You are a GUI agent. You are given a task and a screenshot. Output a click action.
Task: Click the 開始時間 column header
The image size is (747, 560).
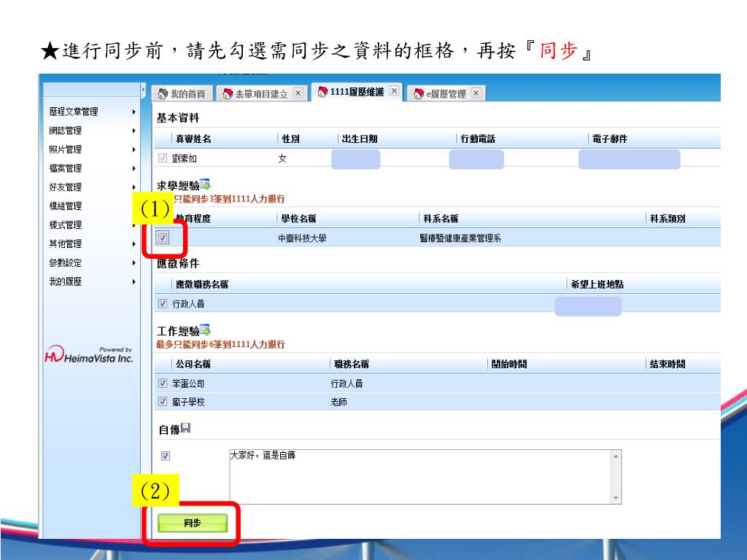(509, 364)
